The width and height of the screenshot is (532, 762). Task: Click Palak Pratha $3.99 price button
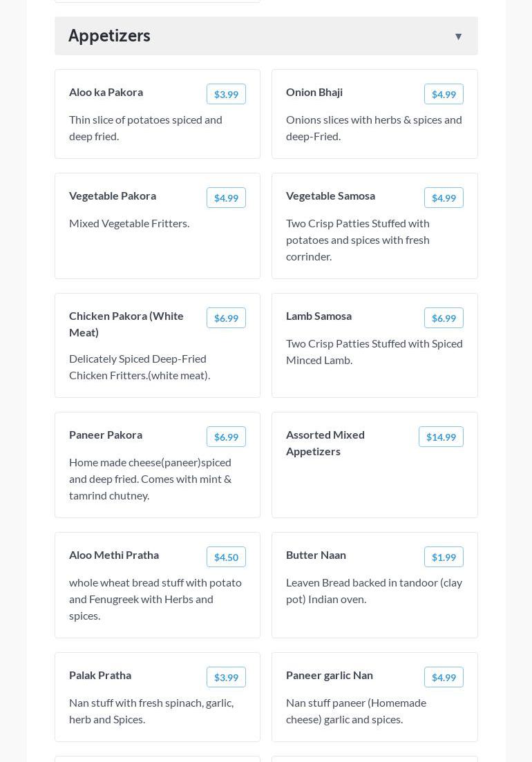pos(226,678)
